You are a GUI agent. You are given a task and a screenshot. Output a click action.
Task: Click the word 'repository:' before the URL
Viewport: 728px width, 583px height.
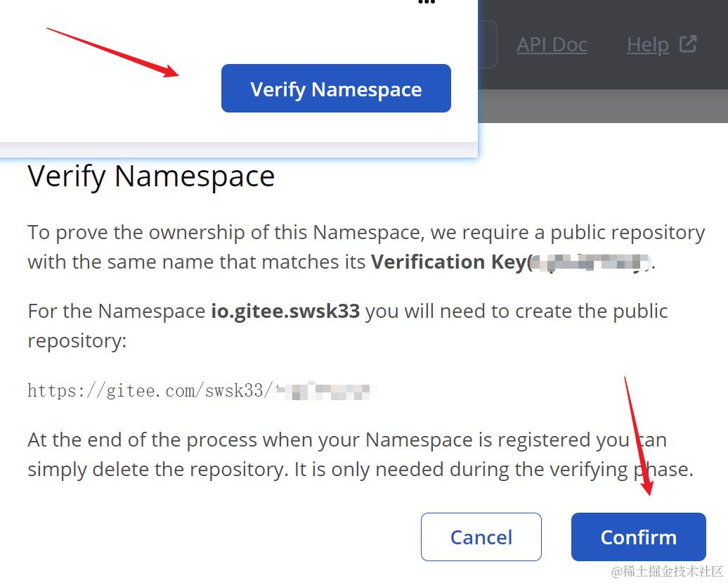coord(77,342)
